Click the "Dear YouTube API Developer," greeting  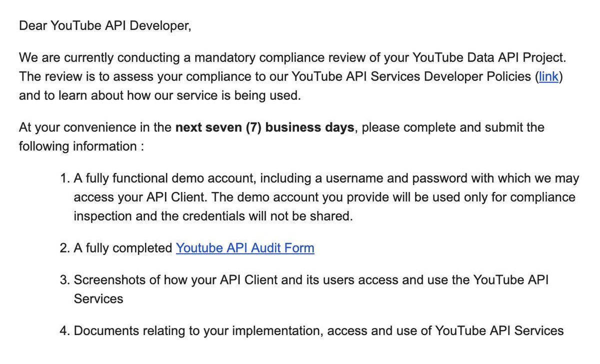pyautogui.click(x=105, y=25)
